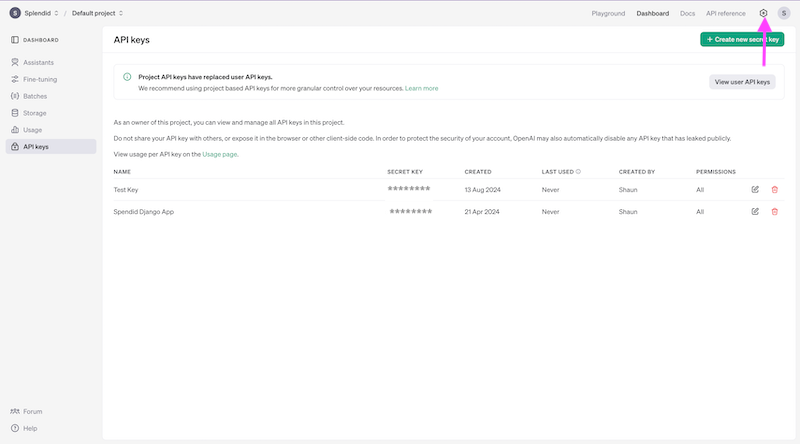Screen dimensions: 800x444
Task: Click the Fine-tuning sidebar icon
Action: coord(15,79)
